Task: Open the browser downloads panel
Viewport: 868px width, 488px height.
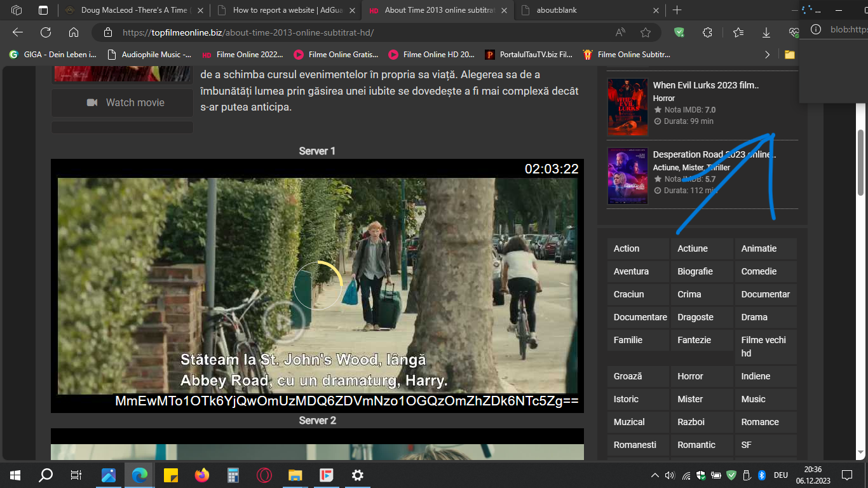Action: click(x=766, y=32)
